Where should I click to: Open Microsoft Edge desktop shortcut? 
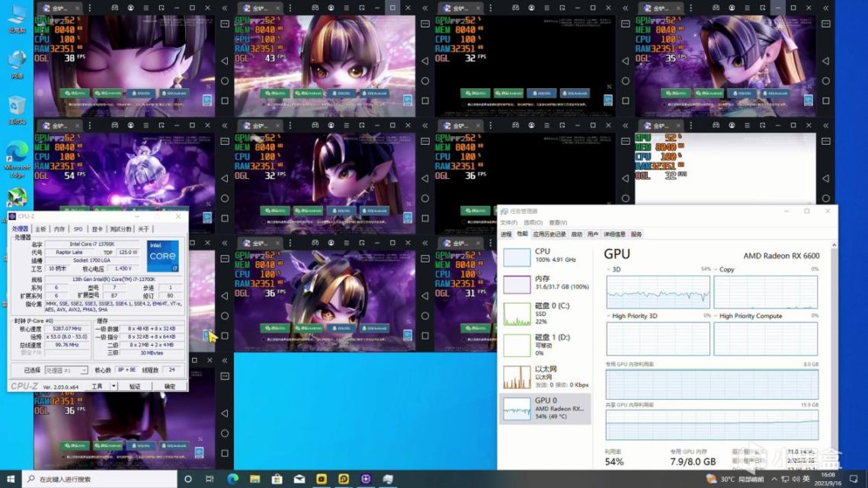pos(17,159)
